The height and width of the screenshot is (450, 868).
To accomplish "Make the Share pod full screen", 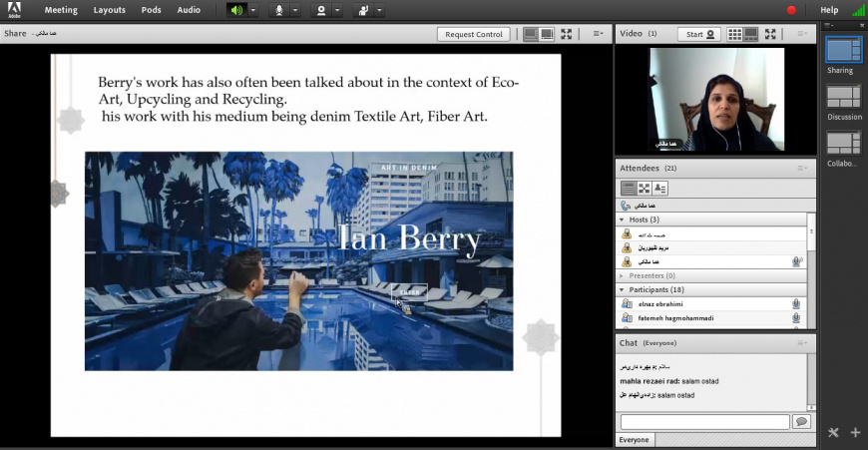I will [x=567, y=34].
